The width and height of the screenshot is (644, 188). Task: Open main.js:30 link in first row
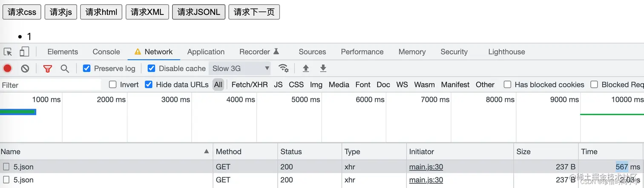426,167
